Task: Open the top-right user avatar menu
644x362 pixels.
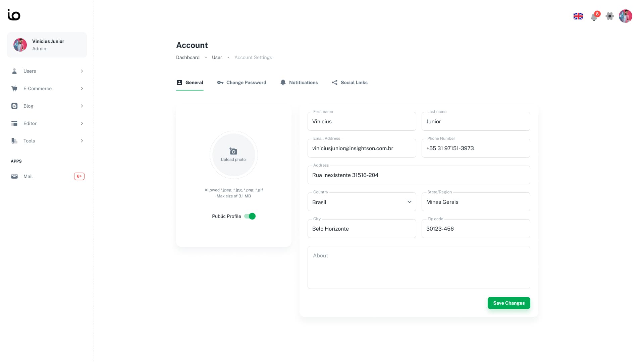Action: coord(625,16)
